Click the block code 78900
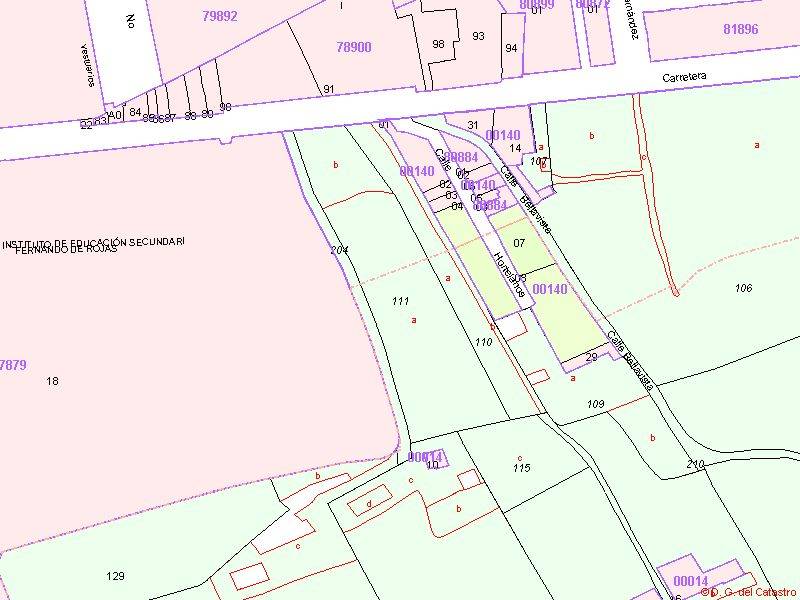Image resolution: width=800 pixels, height=600 pixels. [x=354, y=47]
